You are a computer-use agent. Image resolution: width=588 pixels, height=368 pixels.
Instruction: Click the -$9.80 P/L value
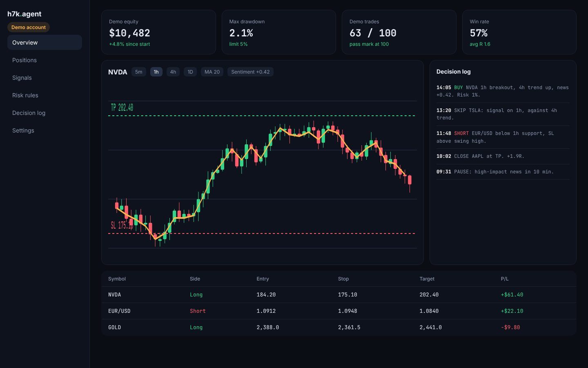point(510,328)
